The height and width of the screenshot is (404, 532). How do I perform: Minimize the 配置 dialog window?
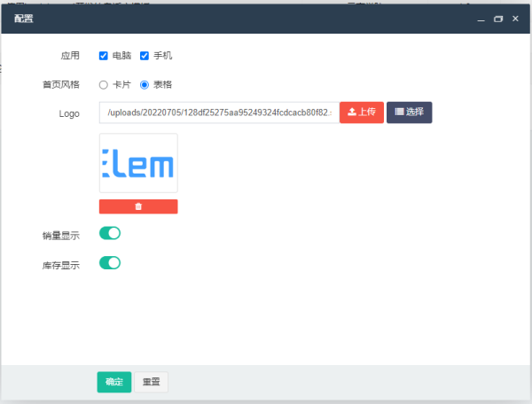[x=481, y=19]
